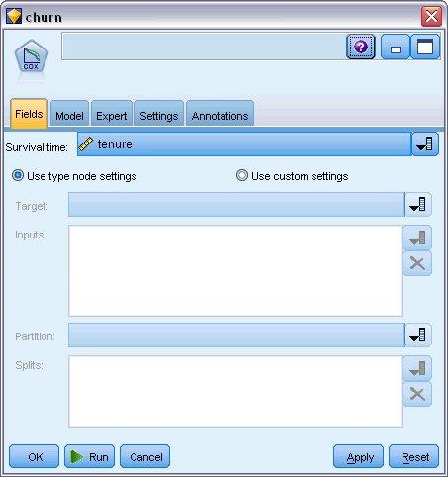This screenshot has height=477, width=448.
Task: Select Use type node settings
Action: pos(74,176)
